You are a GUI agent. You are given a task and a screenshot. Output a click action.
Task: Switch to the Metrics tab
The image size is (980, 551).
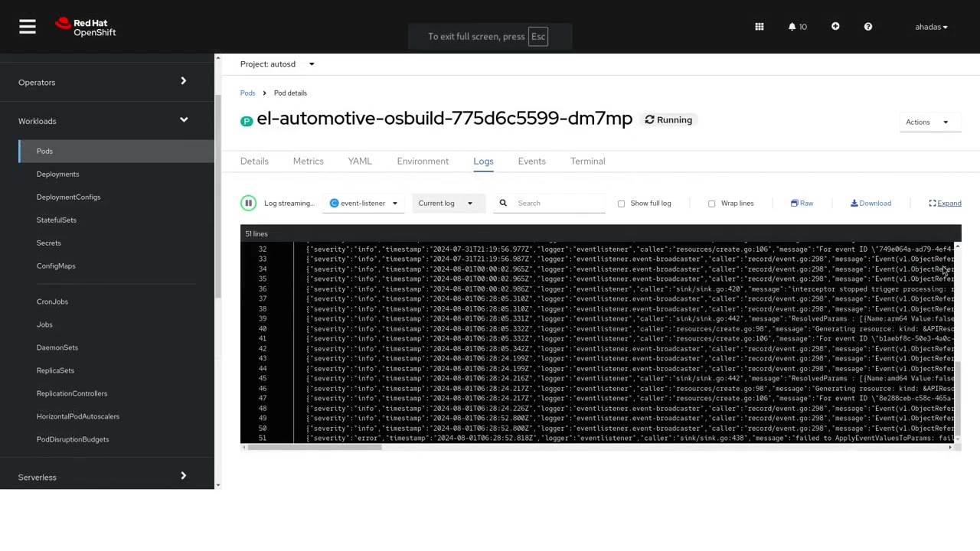[x=308, y=161]
